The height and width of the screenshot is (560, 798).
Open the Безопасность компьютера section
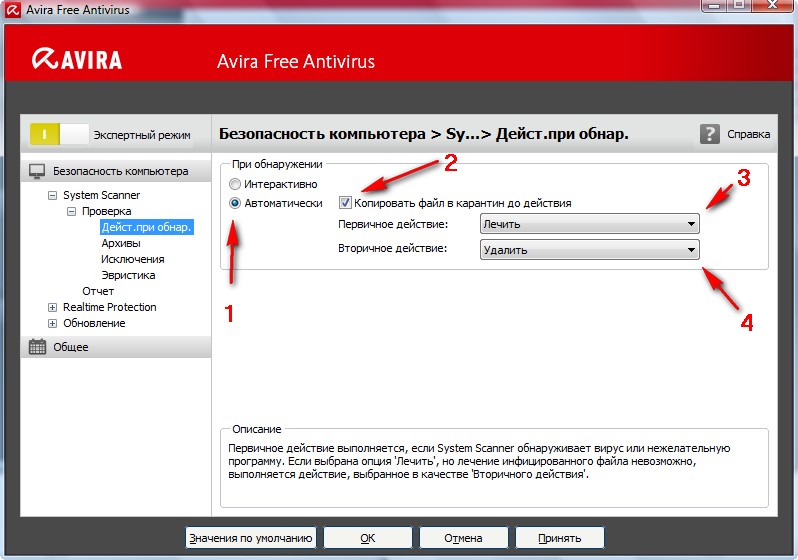(x=116, y=172)
